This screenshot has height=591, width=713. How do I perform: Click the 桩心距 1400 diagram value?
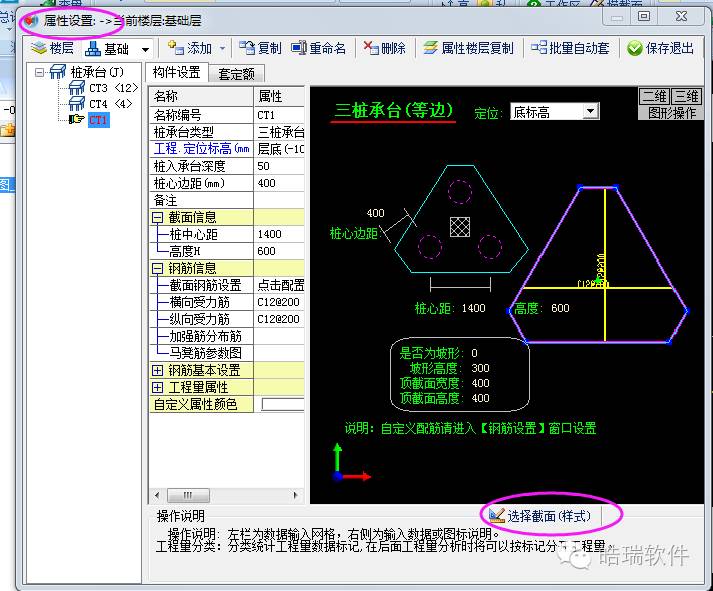[x=473, y=308]
